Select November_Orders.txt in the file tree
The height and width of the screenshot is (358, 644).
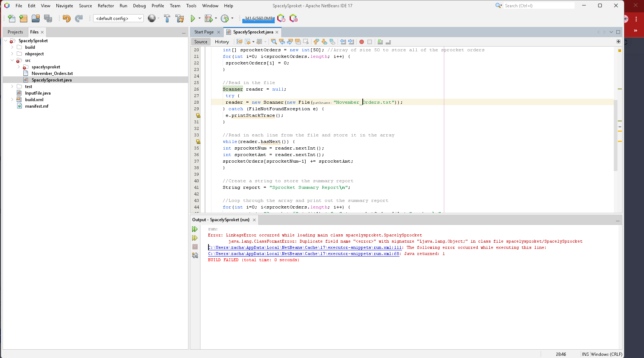(52, 73)
